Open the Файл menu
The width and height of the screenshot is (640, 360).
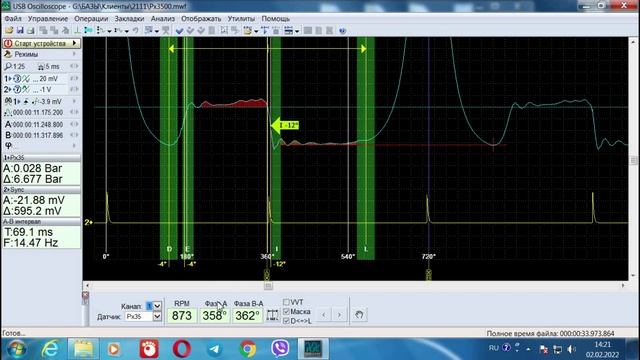pyautogui.click(x=13, y=19)
